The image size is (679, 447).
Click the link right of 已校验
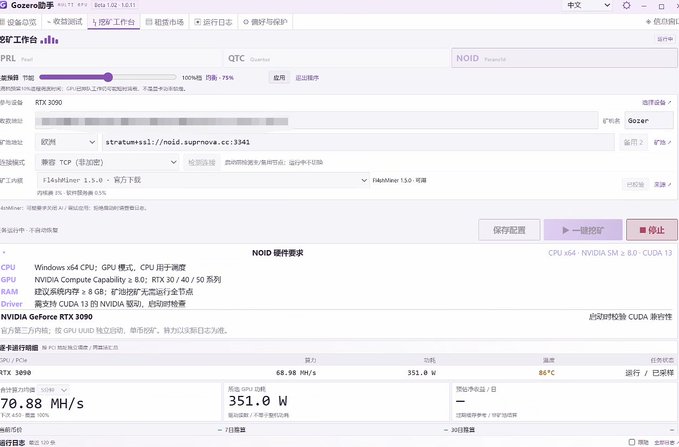663,185
